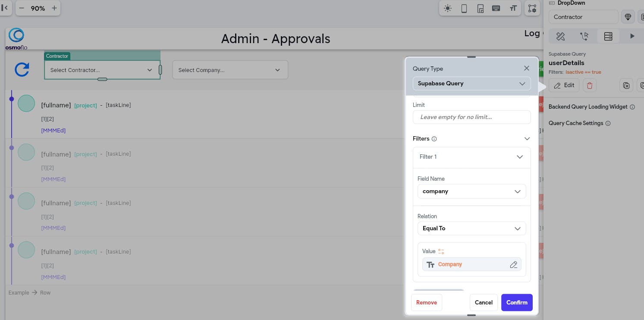Open info icon next to Filters
This screenshot has height=320, width=644.
point(434,139)
